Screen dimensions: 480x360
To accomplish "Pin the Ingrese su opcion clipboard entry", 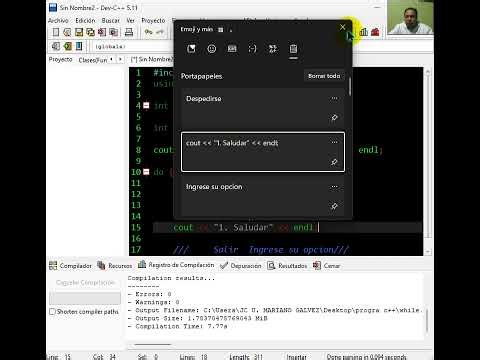I will [x=334, y=206].
